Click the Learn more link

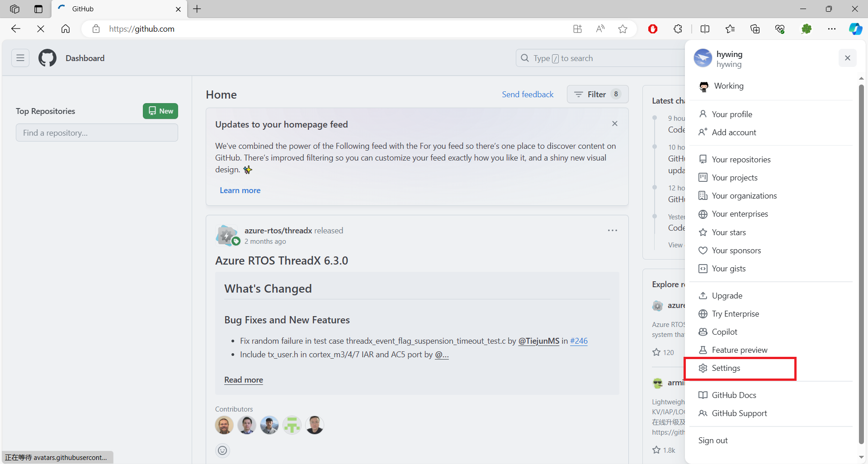tap(240, 190)
